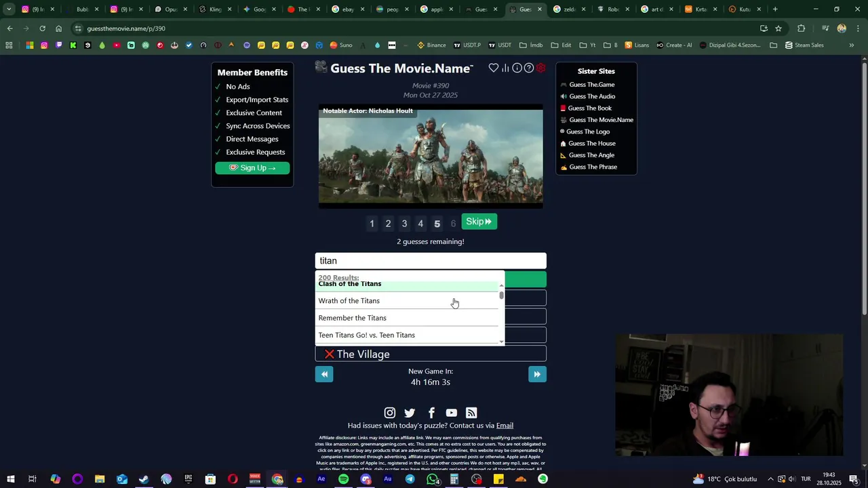Image resolution: width=868 pixels, height=488 pixels.
Task: Open the info circle icon
Action: click(x=517, y=68)
